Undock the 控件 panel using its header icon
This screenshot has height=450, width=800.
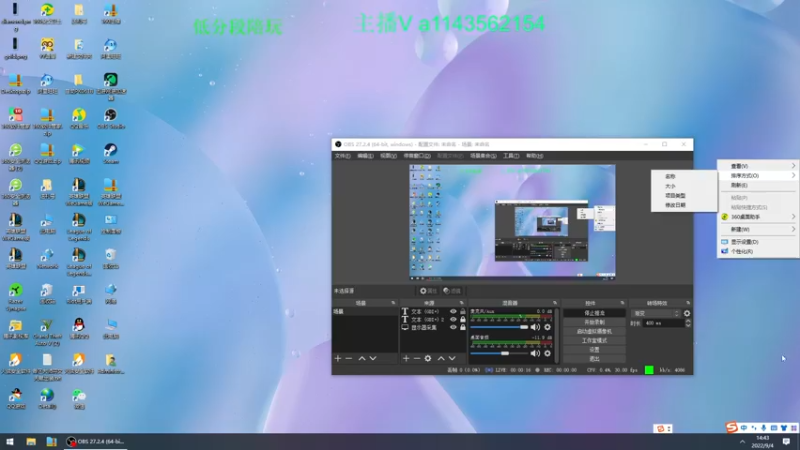622,303
